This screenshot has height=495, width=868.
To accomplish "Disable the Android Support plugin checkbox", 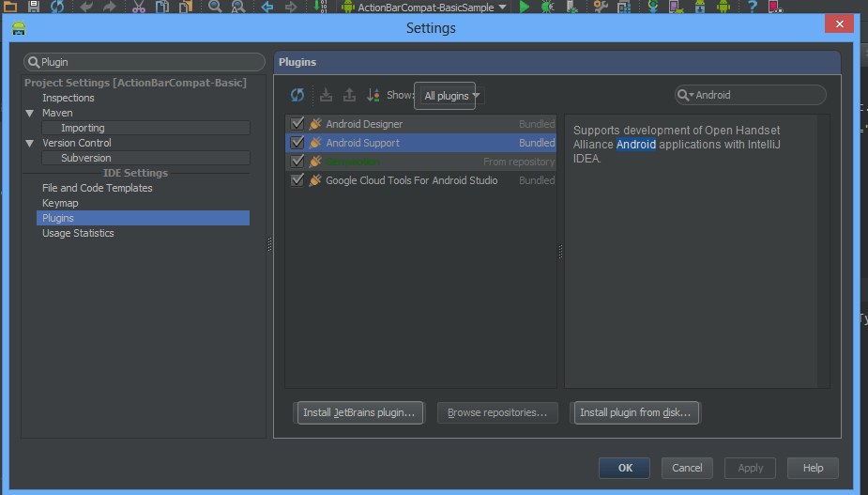I will tap(297, 143).
